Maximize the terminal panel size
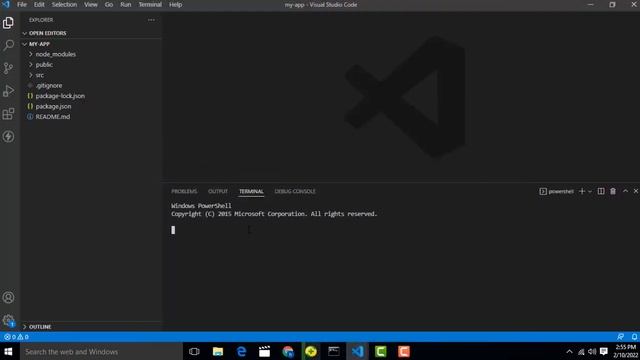 coord(625,191)
